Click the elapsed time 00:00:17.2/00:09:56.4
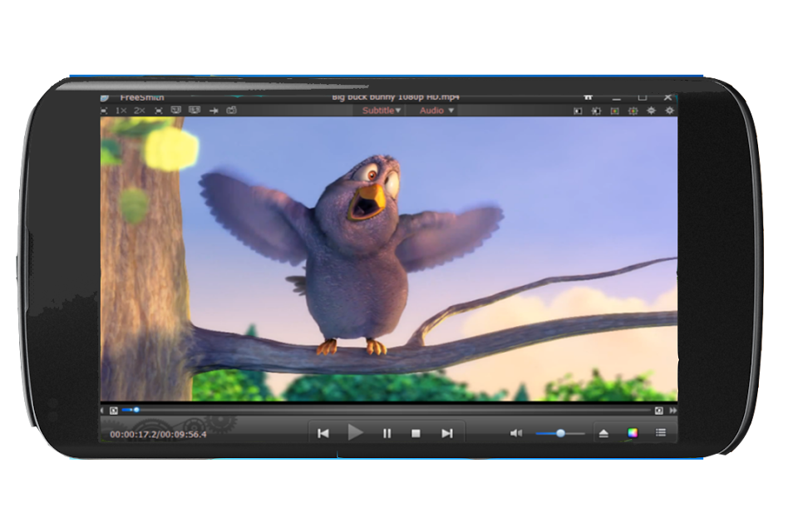 (x=158, y=434)
